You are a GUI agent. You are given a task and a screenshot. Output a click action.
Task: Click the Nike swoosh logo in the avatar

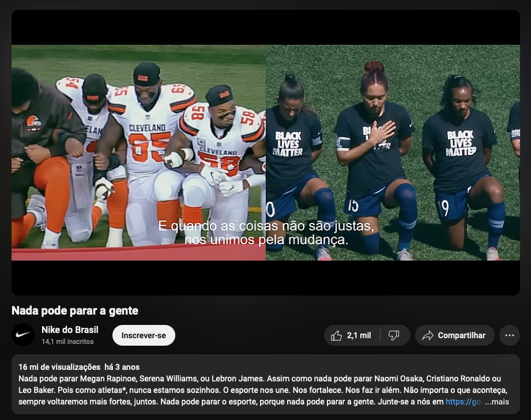(x=23, y=335)
